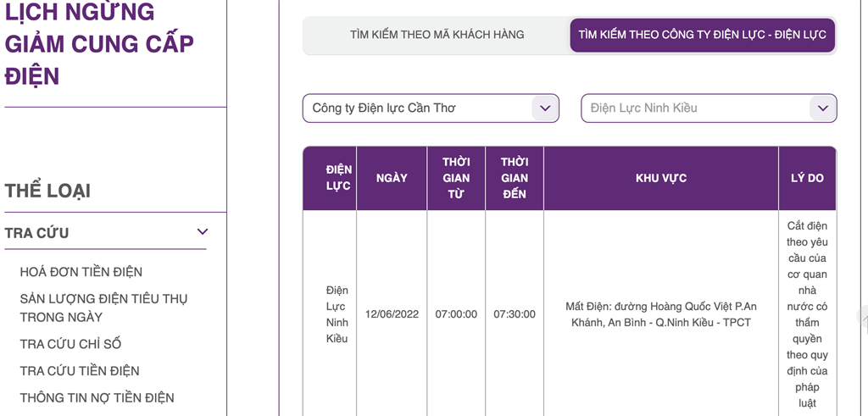868x416 pixels.
Task: Click the NGÀY column header
Action: pos(392,178)
